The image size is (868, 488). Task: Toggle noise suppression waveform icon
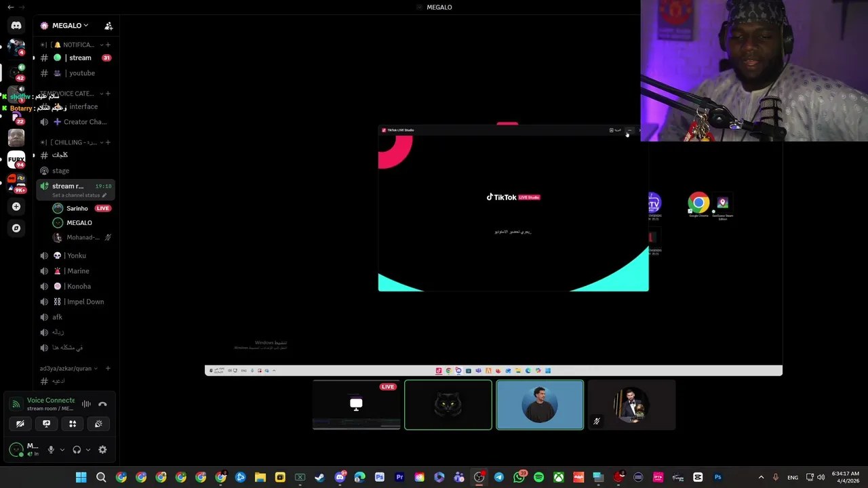click(86, 404)
